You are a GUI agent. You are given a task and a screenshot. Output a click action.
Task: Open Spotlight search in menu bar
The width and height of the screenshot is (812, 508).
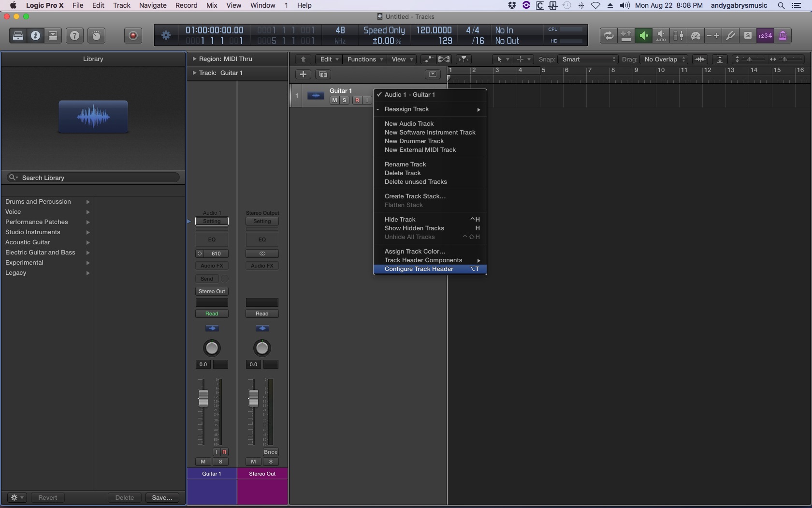[781, 5]
